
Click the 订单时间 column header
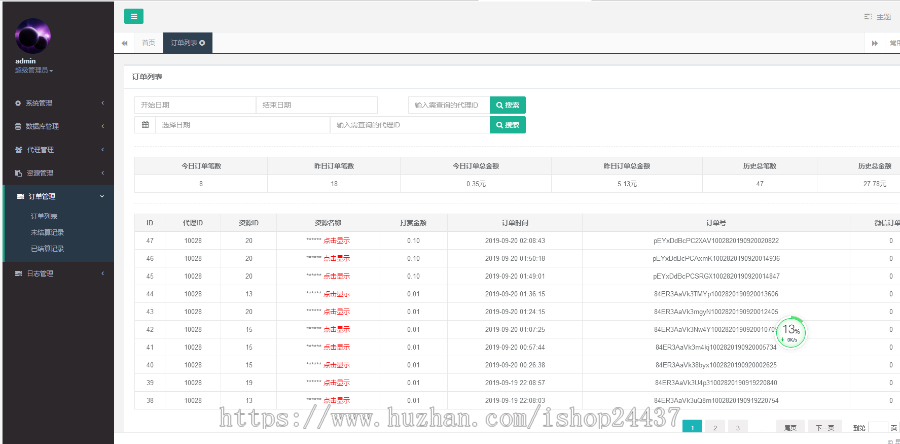pos(515,223)
